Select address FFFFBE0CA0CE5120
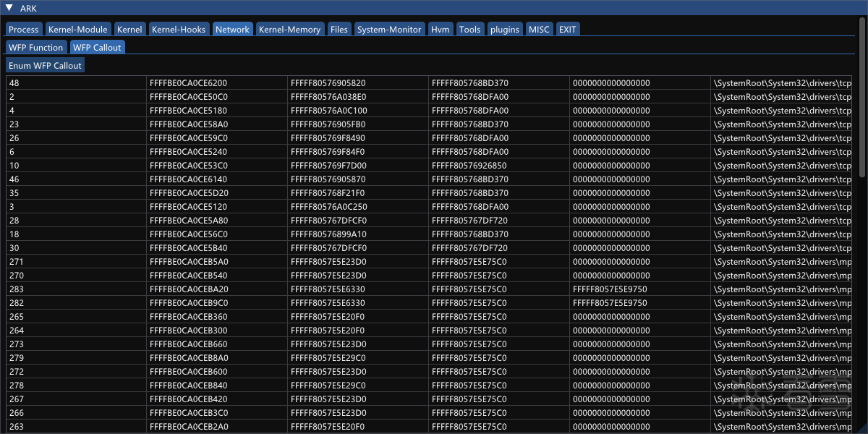 click(217, 207)
